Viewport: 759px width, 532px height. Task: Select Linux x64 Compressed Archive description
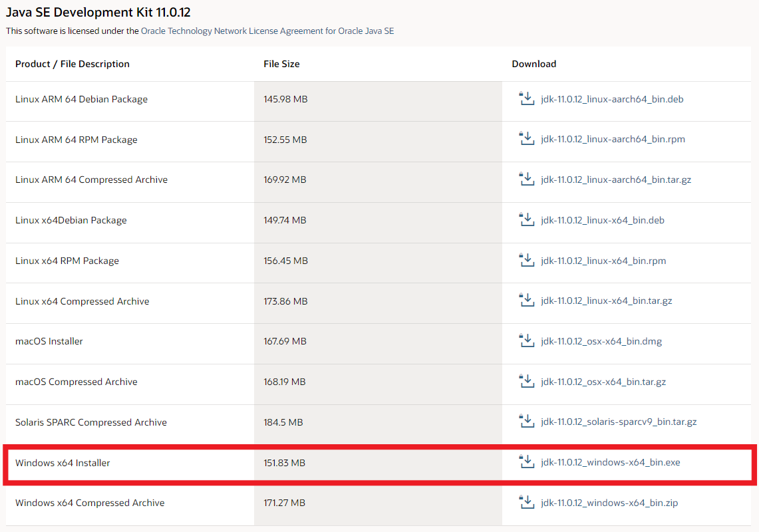click(82, 301)
